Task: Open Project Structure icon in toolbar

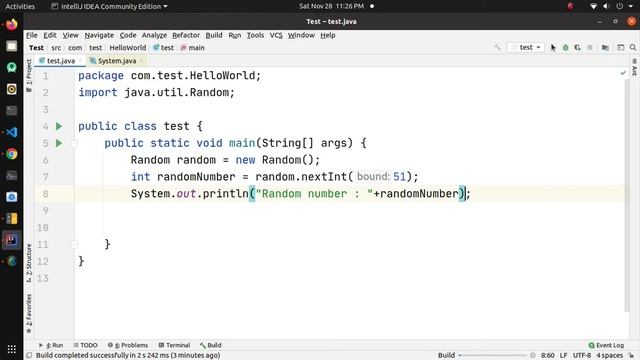Action: [605, 47]
